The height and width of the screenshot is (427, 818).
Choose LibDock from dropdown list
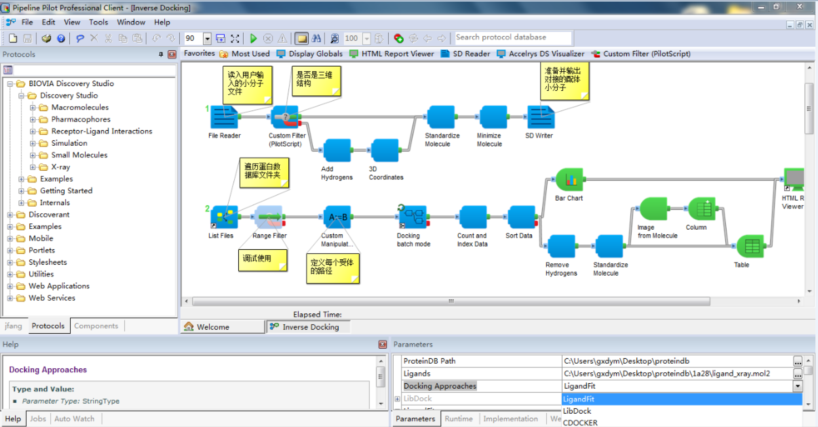(681, 411)
